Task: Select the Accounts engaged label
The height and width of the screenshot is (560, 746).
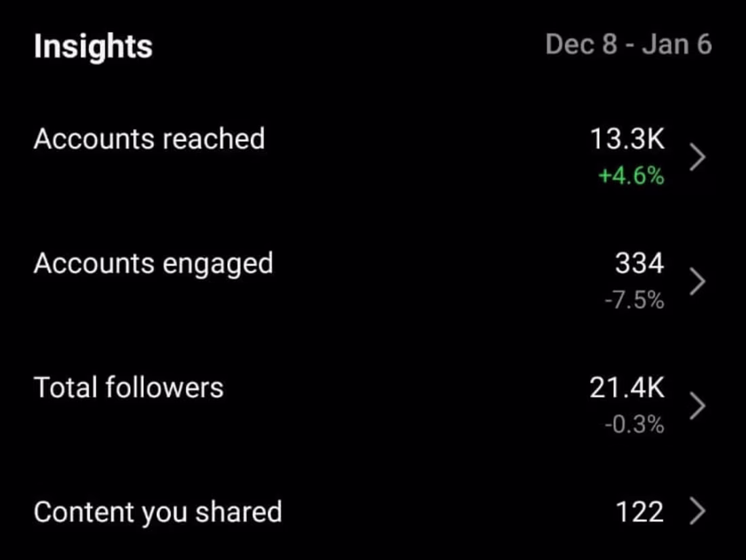Action: (x=153, y=264)
